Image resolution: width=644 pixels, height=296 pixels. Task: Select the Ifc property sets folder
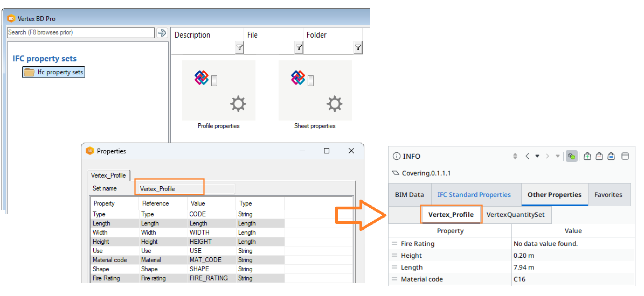coord(53,73)
